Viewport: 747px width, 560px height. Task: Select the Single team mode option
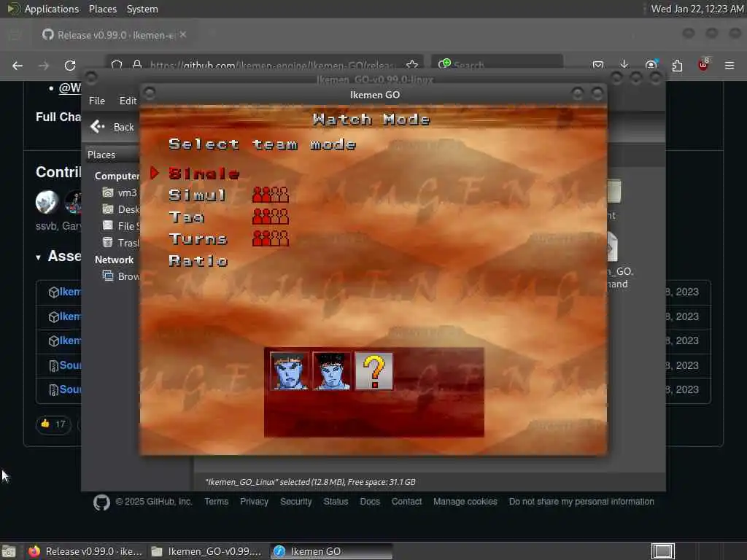pos(204,174)
